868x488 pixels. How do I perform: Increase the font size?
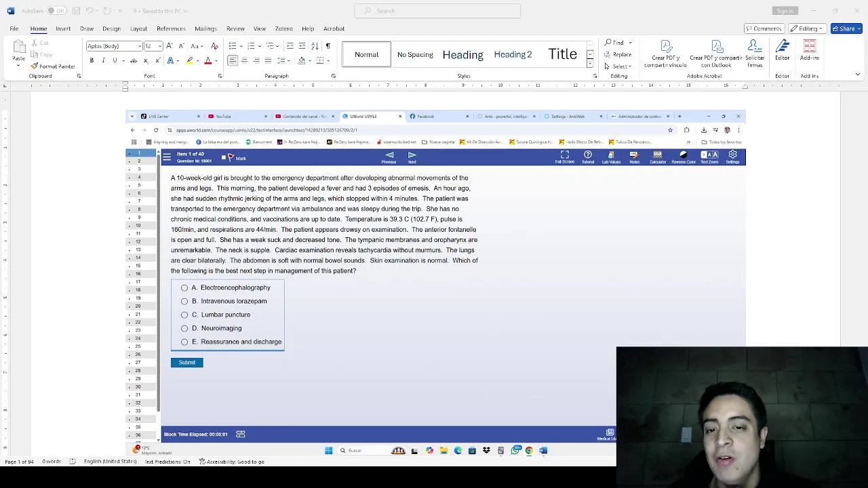click(170, 46)
